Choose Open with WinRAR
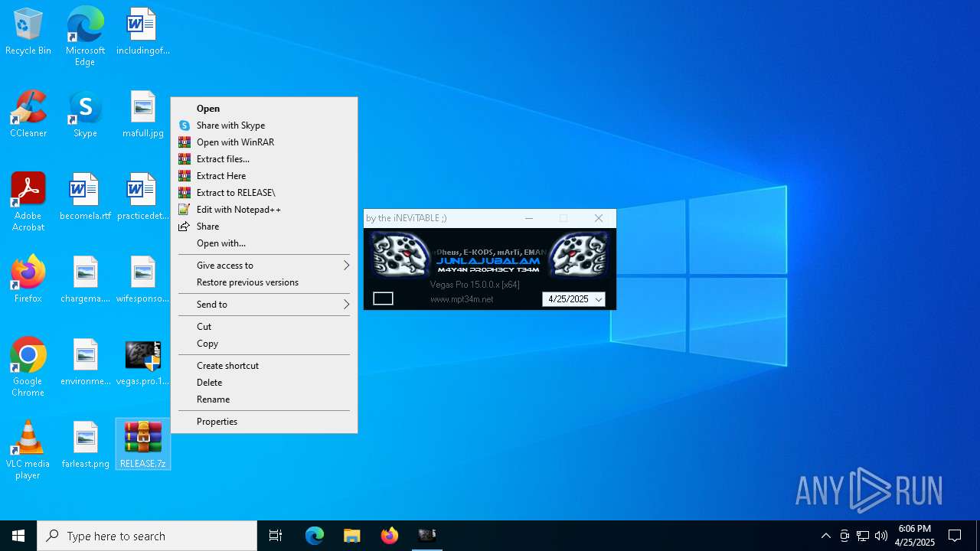980x551 pixels. (x=264, y=142)
